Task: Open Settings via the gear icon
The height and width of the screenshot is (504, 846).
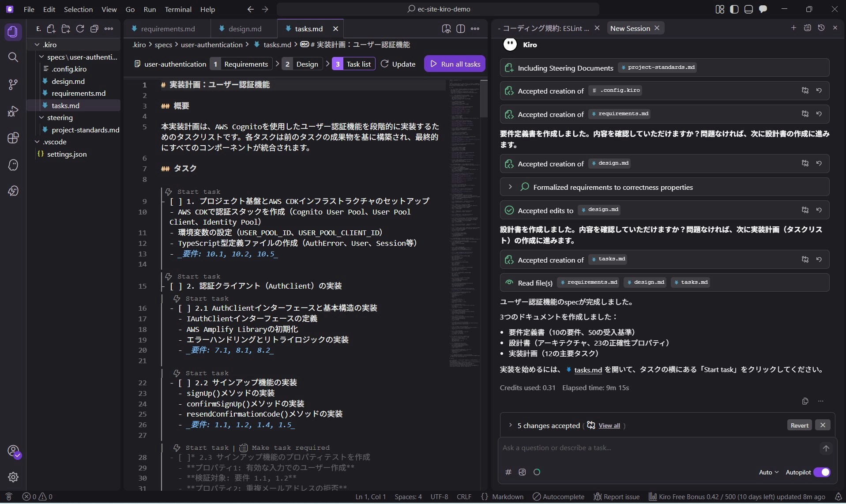Action: tap(13, 477)
